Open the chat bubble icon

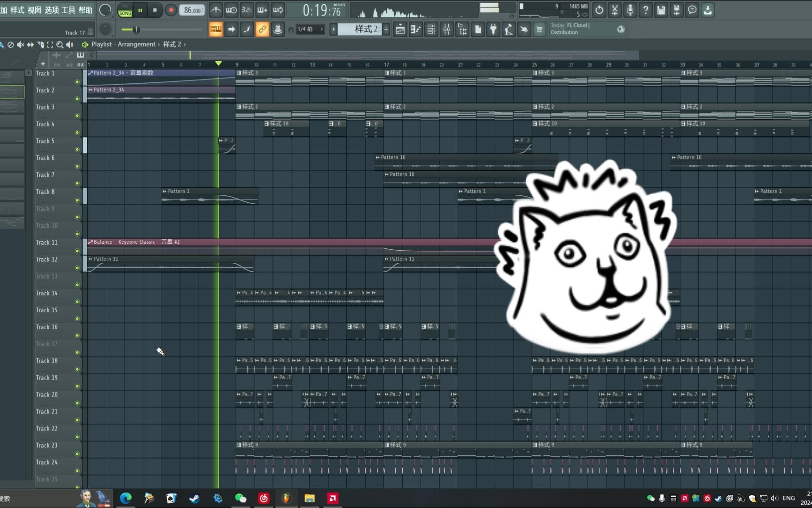click(692, 10)
